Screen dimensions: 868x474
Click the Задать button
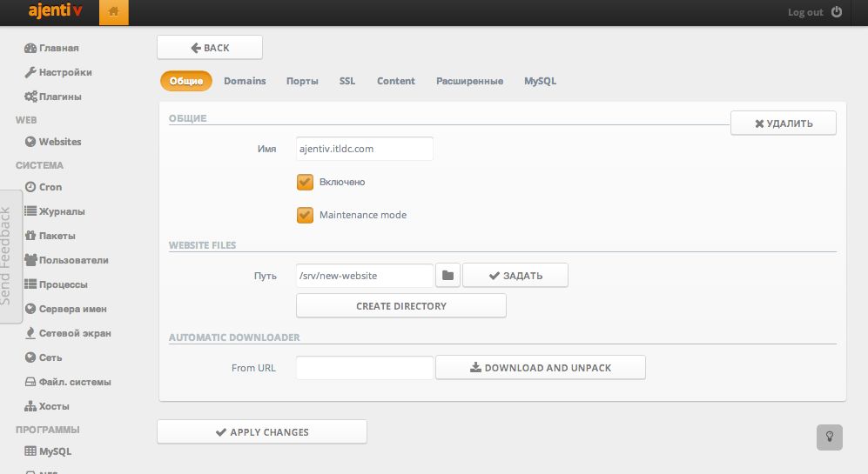[x=515, y=276]
